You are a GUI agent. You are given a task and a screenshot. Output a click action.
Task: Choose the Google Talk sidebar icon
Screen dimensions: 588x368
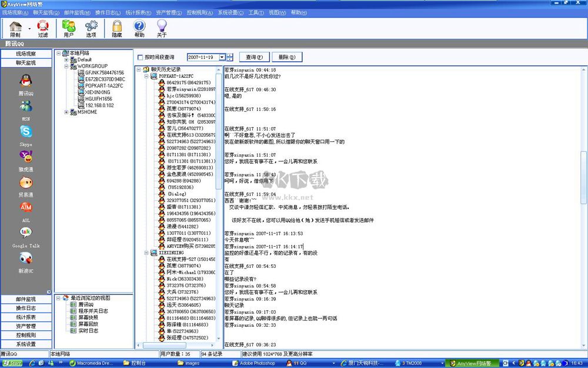coord(26,236)
